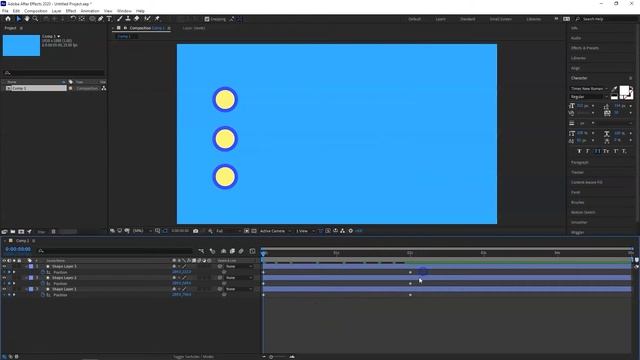Image resolution: width=640 pixels, height=360 pixels.
Task: Select the Eraser tool
Action: [136, 19]
